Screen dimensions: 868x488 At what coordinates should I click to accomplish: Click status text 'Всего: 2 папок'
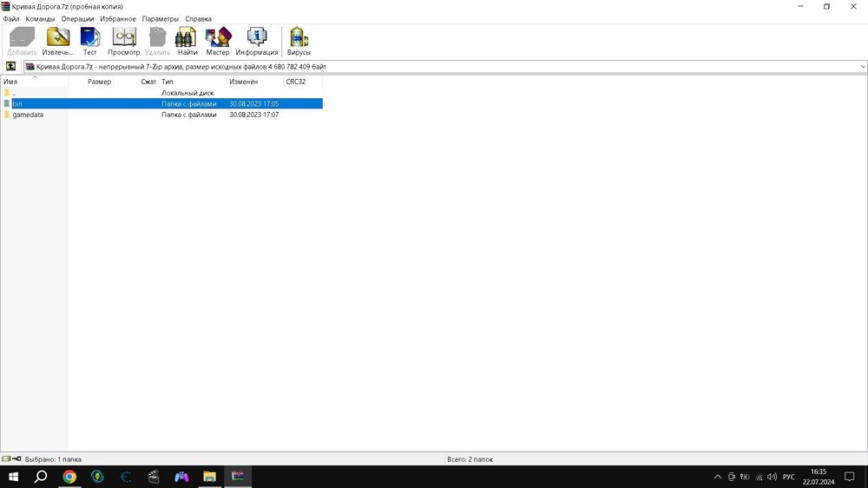point(470,459)
